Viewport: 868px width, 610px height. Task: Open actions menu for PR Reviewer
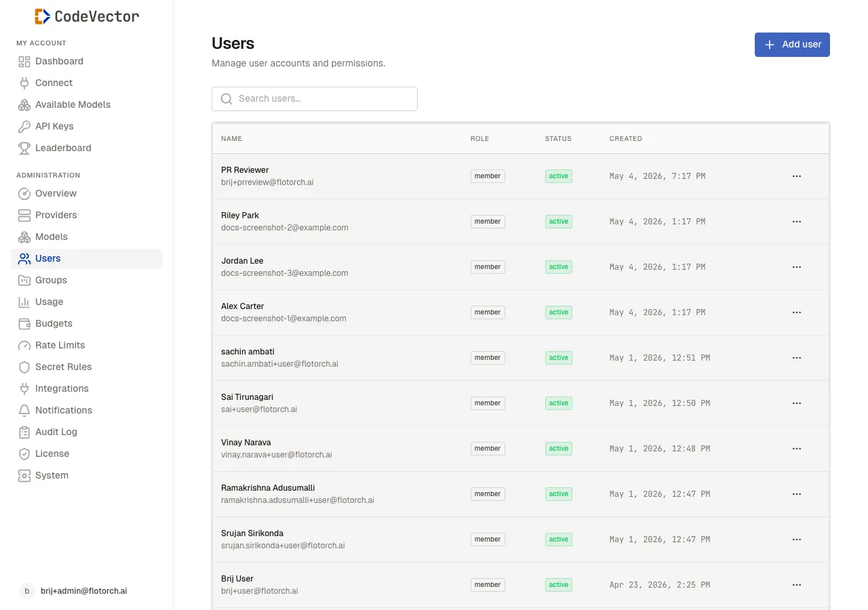pos(797,176)
